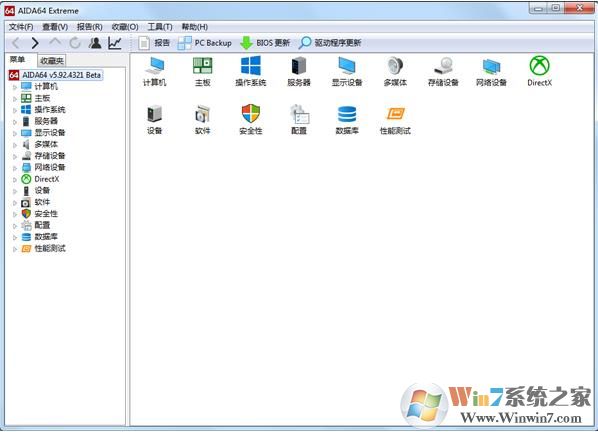Click the 网络设备 network icon in main pane

click(491, 71)
